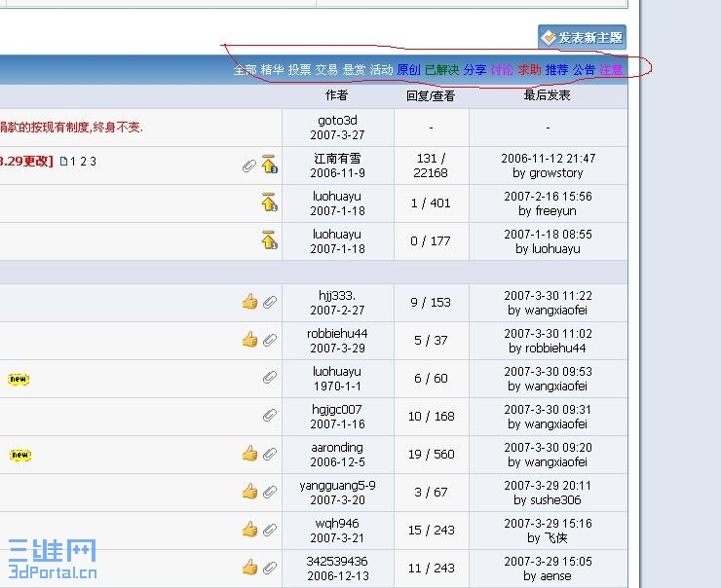721x588 pixels.
Task: Click attachment paperclip in aaronding row
Action: point(270,454)
